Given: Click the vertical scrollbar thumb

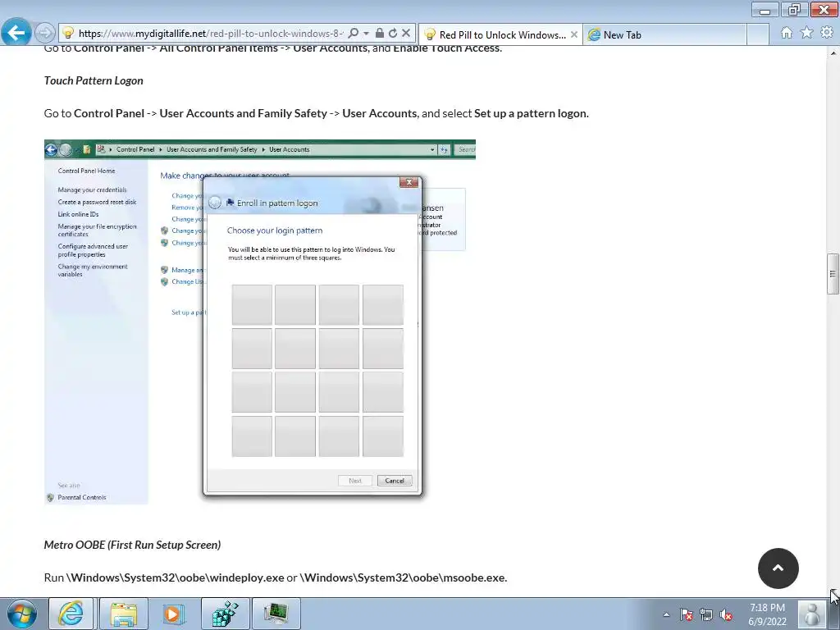Looking at the screenshot, I should pyautogui.click(x=833, y=274).
